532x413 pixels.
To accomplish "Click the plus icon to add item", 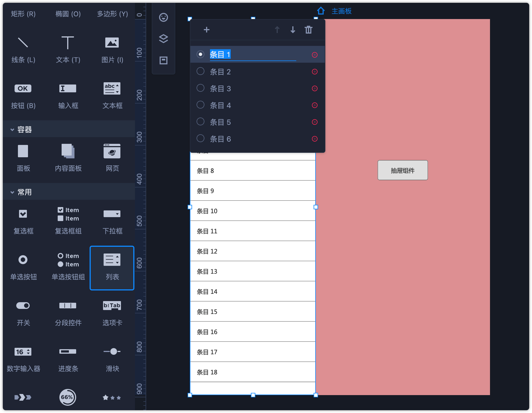I will coord(207,30).
